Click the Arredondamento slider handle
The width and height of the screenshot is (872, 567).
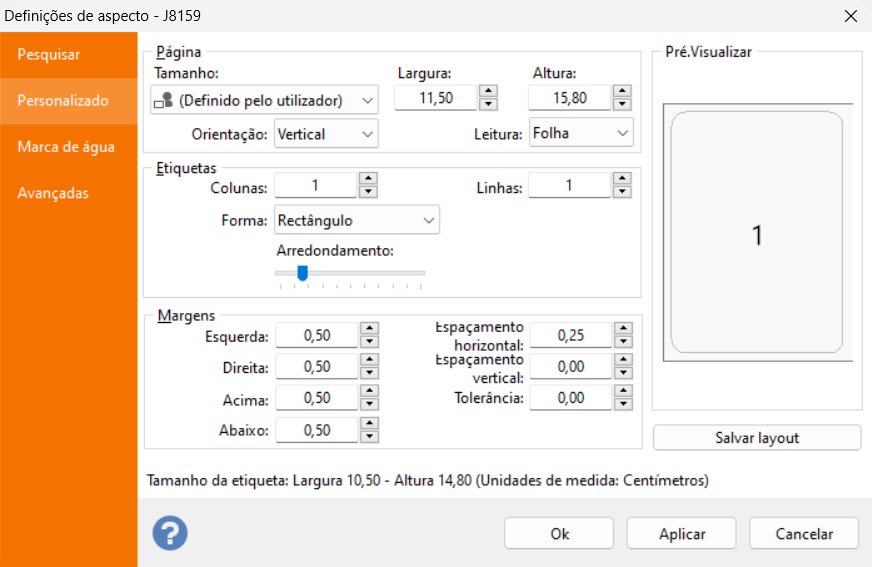tap(302, 273)
